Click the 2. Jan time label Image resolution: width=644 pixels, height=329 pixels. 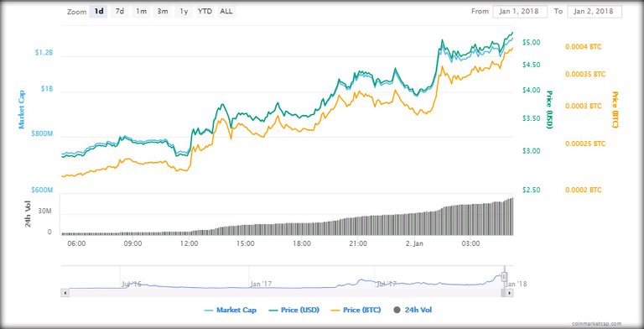pyautogui.click(x=414, y=243)
